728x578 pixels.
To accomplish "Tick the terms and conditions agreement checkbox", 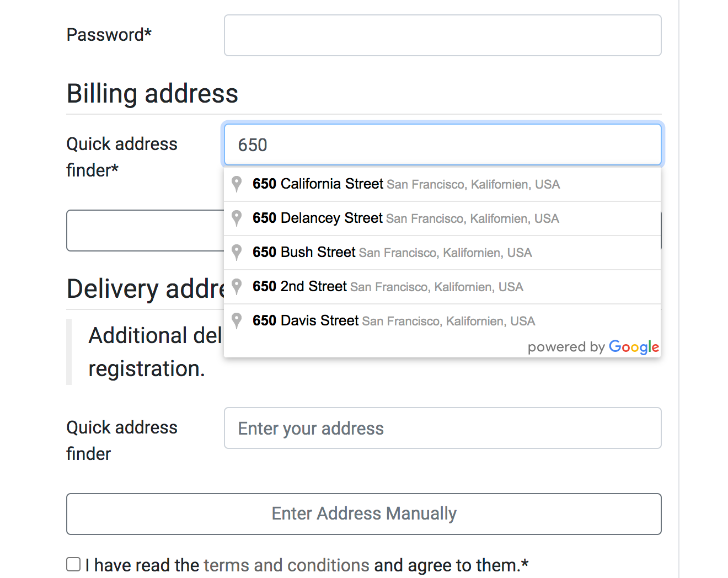I will [73, 564].
